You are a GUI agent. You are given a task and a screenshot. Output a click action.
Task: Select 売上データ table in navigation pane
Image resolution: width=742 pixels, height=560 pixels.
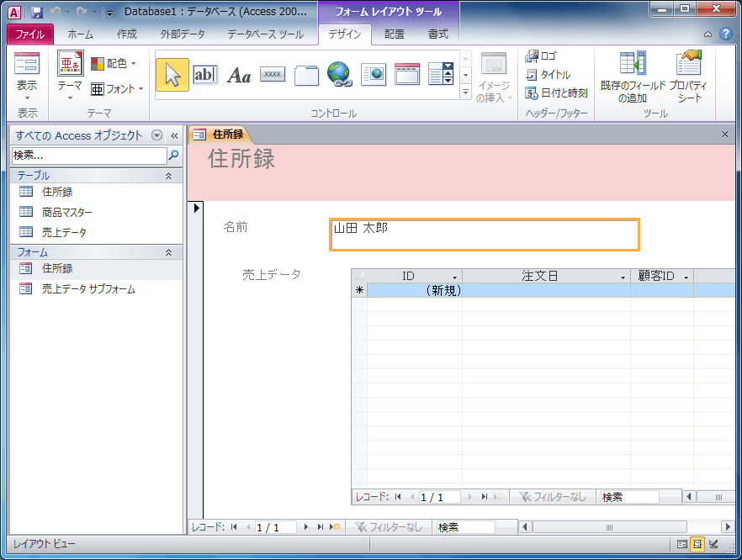click(x=96, y=232)
